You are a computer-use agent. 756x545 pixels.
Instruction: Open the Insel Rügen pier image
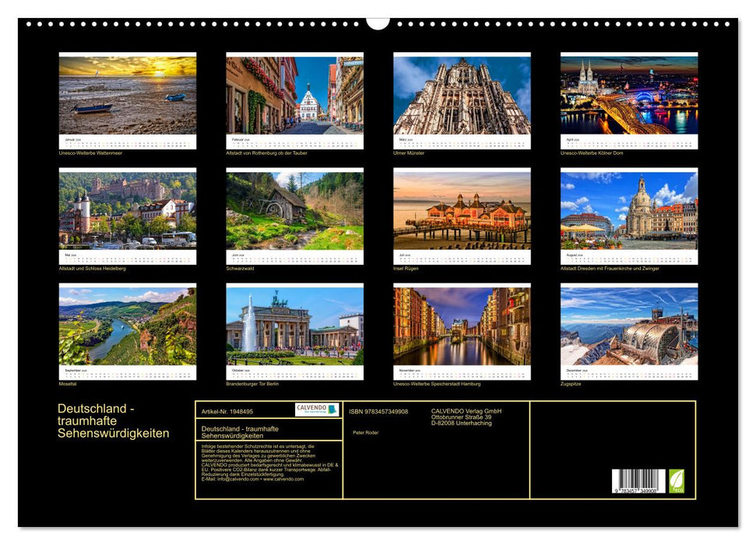(x=462, y=209)
